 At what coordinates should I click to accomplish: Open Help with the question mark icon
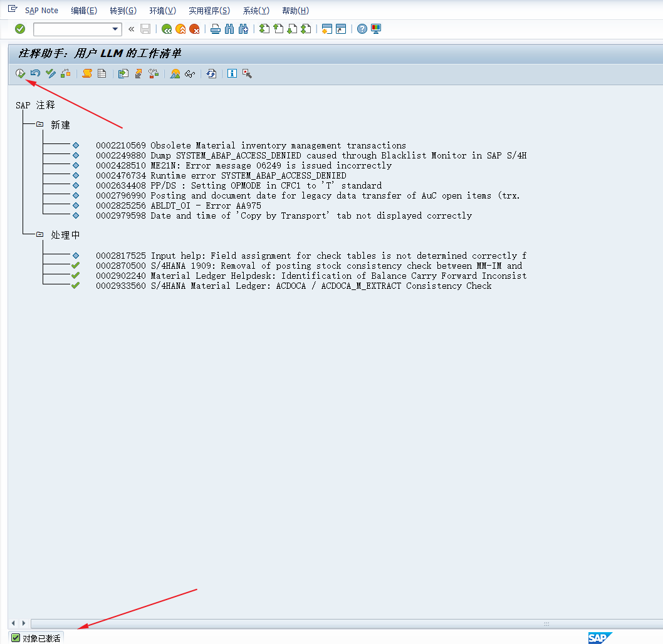click(x=362, y=29)
